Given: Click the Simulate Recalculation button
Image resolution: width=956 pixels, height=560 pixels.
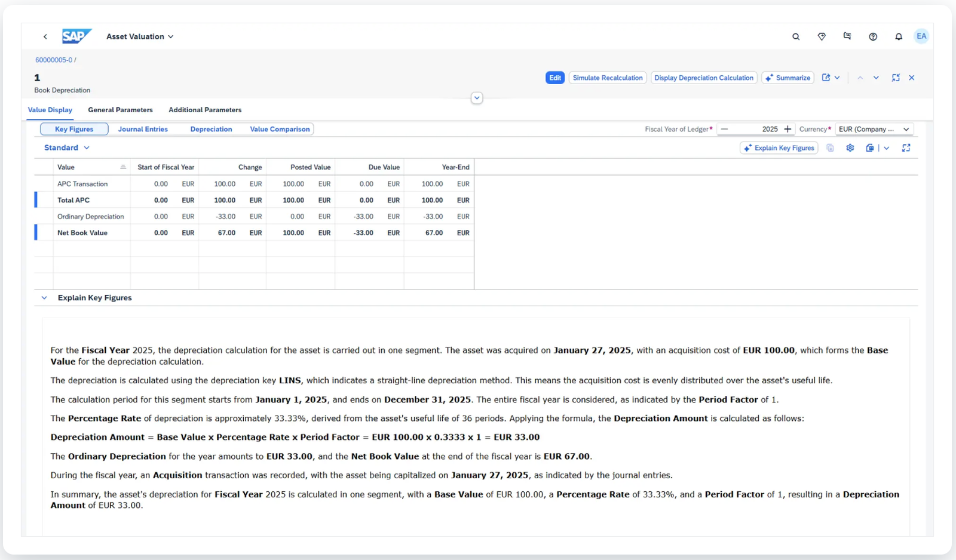Looking at the screenshot, I should click(x=607, y=78).
